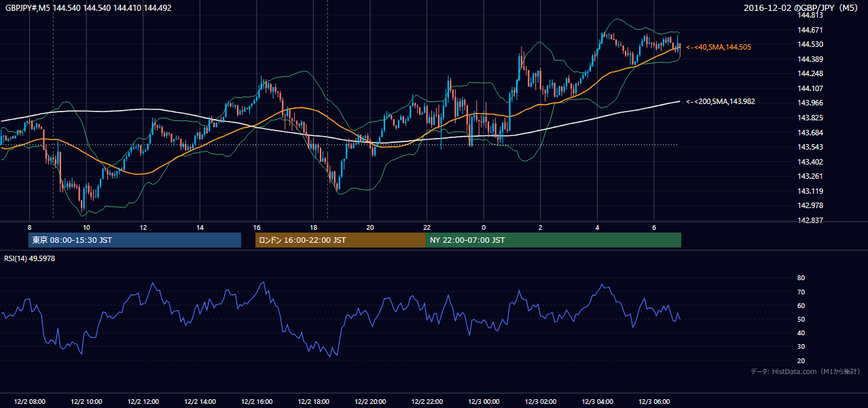Viewport: 868px width, 408px height.
Task: Click hour label 18 under price chart
Action: (313, 227)
